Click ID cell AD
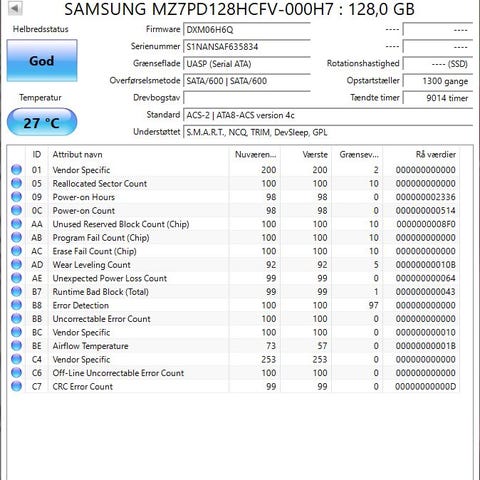Screen dimensions: 480x480 [37, 265]
